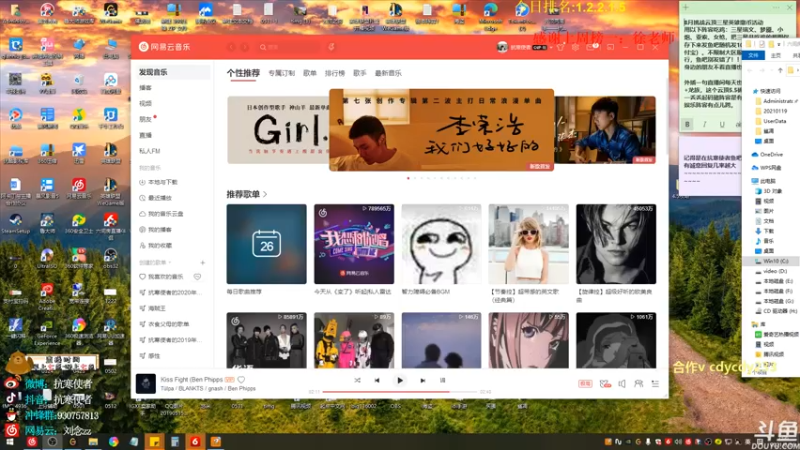The height and width of the screenshot is (450, 800).
Task: Open the messages mail icon
Action: [591, 47]
